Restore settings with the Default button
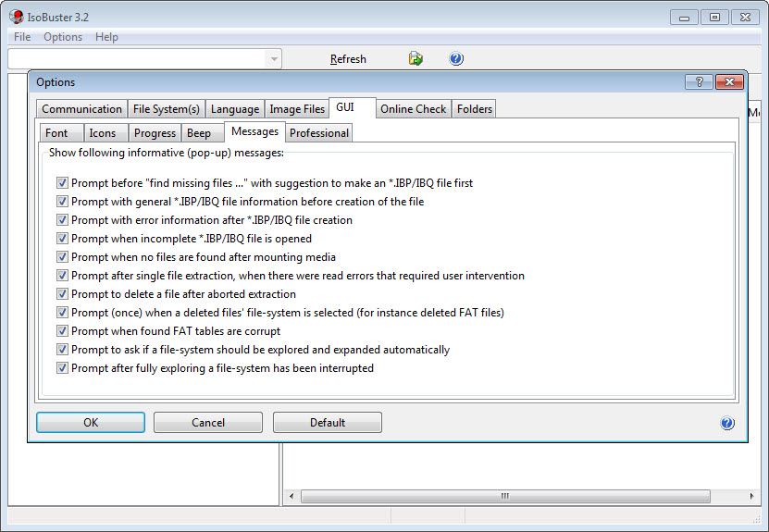The width and height of the screenshot is (769, 532). pyautogui.click(x=327, y=423)
